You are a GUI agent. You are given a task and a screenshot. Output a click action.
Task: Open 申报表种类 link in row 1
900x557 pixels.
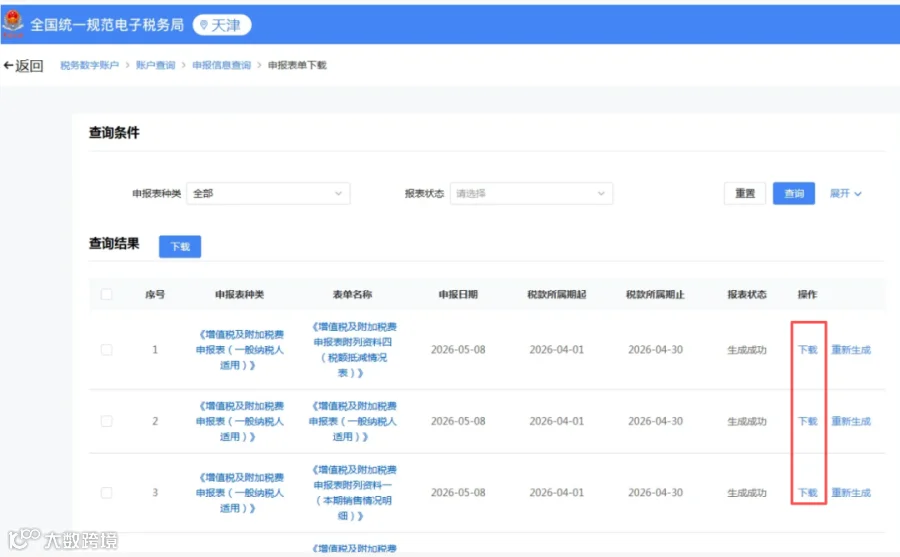click(x=239, y=350)
